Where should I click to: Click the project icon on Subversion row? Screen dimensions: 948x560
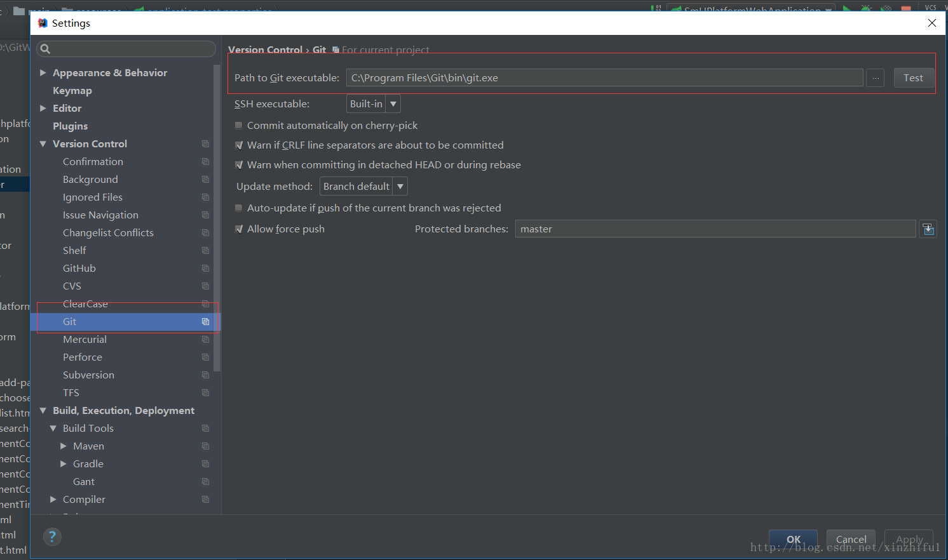pyautogui.click(x=205, y=375)
